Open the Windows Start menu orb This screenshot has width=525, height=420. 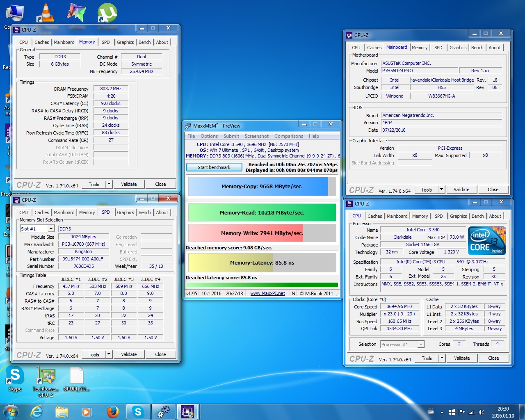(11, 411)
